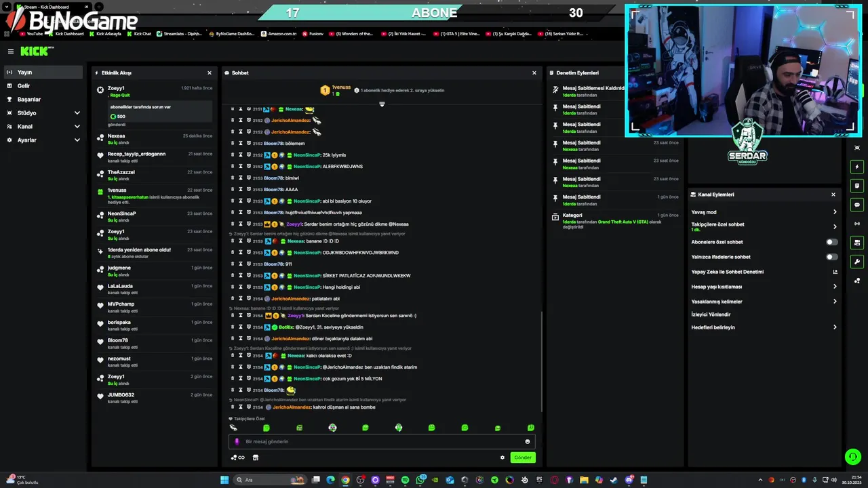Image resolution: width=868 pixels, height=488 pixels.
Task: Open the channel actions sidebar icon
Action: pos(857,243)
